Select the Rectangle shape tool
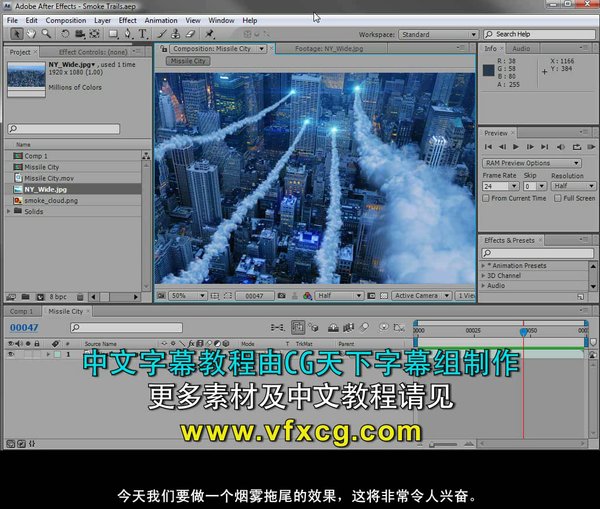 tap(113, 34)
